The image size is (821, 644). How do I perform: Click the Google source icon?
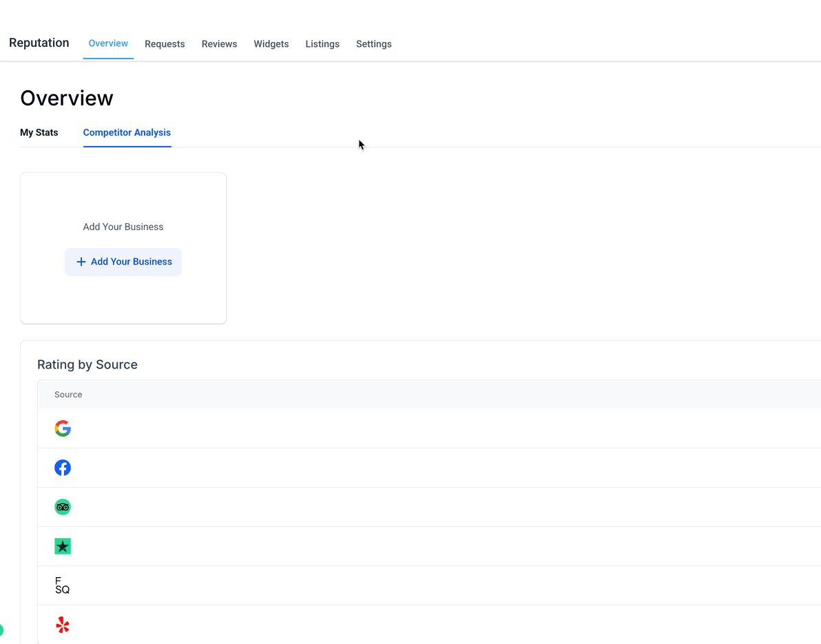point(63,428)
